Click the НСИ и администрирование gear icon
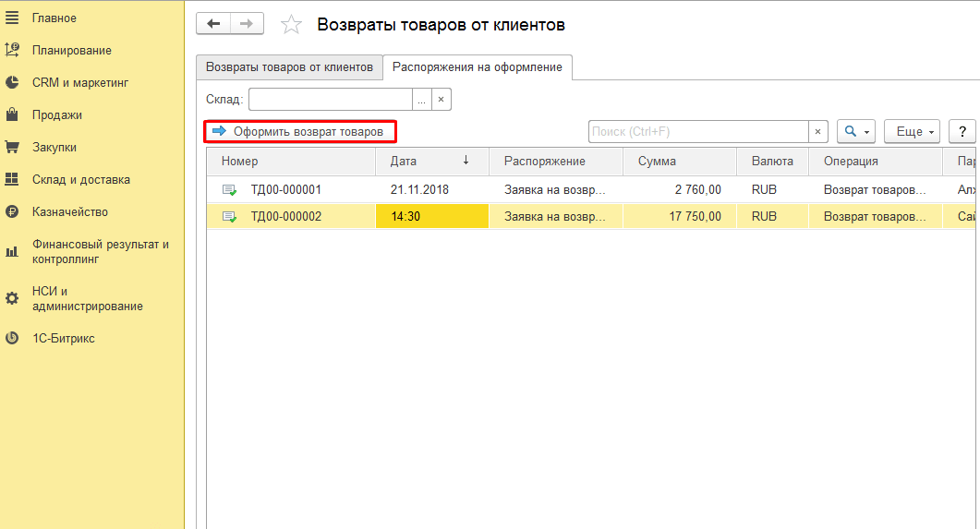The height and width of the screenshot is (529, 980). pyautogui.click(x=12, y=298)
